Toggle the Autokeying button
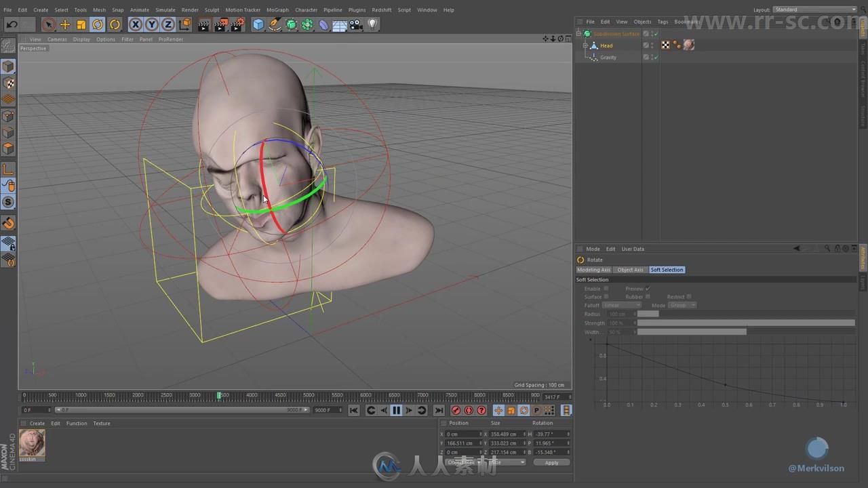The height and width of the screenshot is (488, 868). pos(469,410)
